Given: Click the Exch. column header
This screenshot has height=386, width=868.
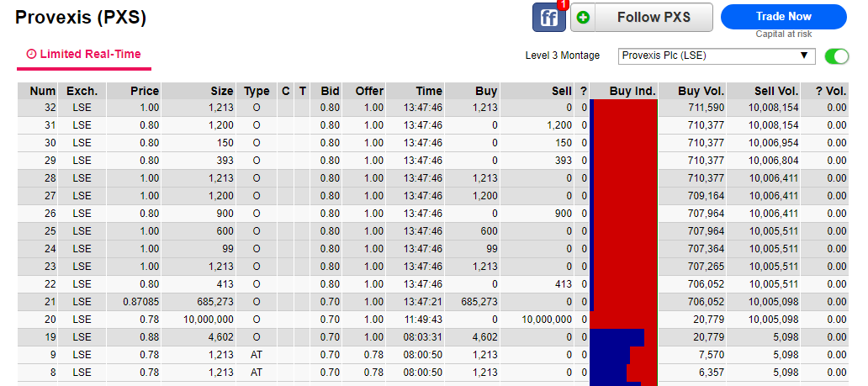Looking at the screenshot, I should click(82, 92).
